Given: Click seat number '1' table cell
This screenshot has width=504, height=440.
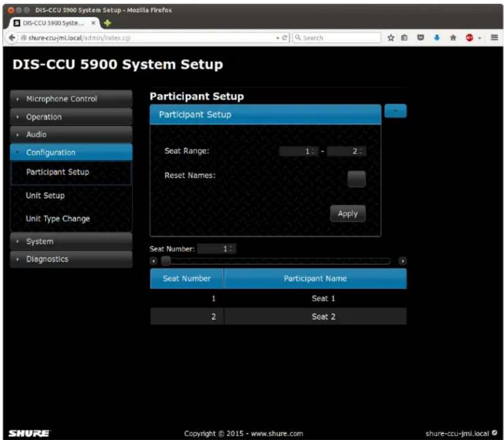Looking at the screenshot, I should coord(187,299).
